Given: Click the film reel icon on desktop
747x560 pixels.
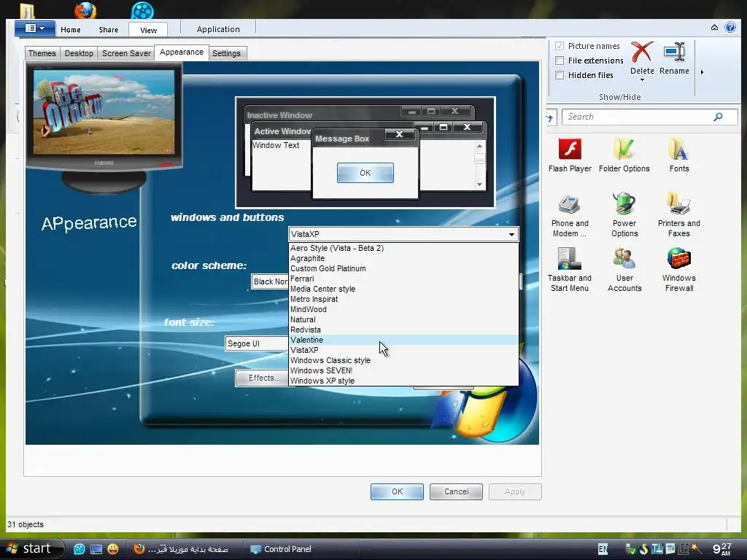Looking at the screenshot, I should 142,10.
